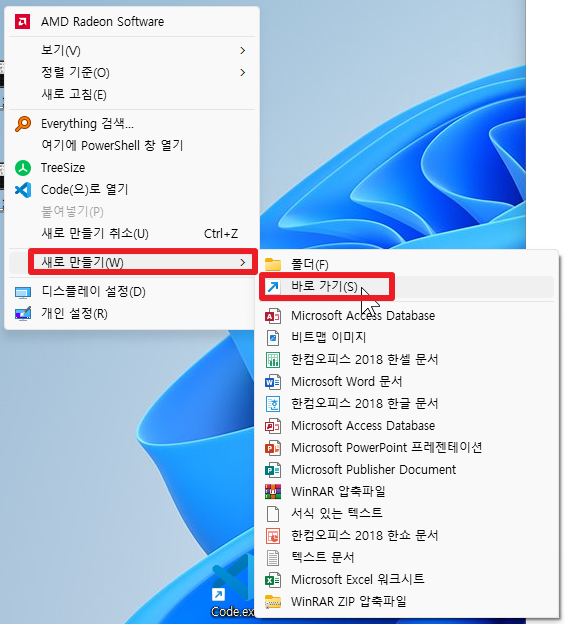Click the yellow folder icon in the submenu
Screen dimensions: 565x624
pos(273,264)
